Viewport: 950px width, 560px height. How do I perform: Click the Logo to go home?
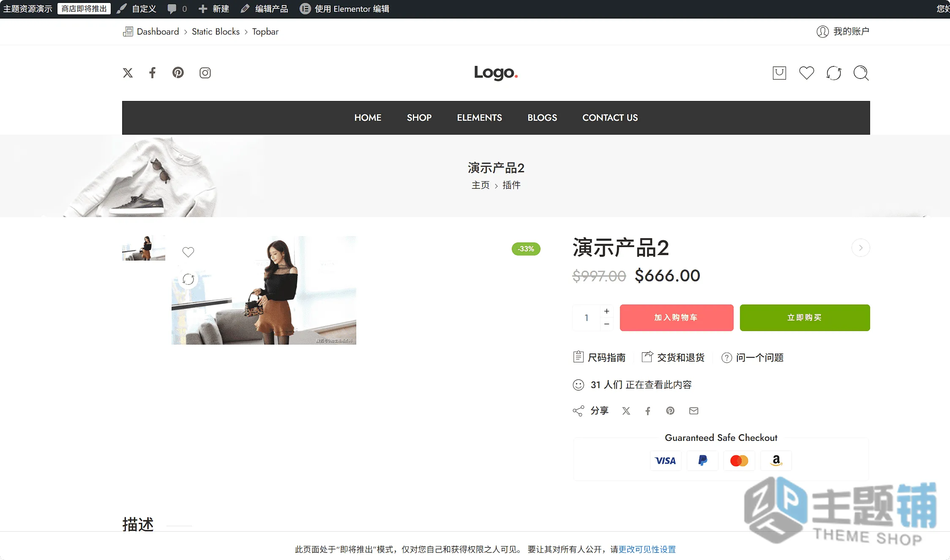[496, 73]
